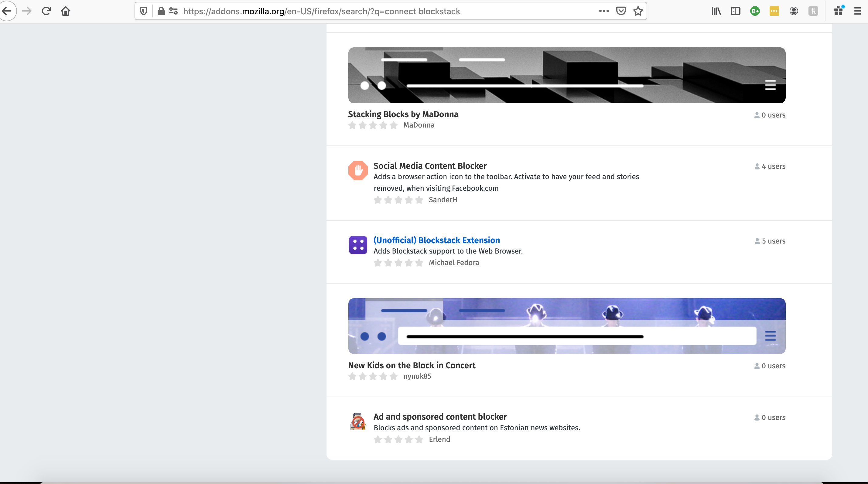Open the Firefox account profile icon

[x=794, y=11]
